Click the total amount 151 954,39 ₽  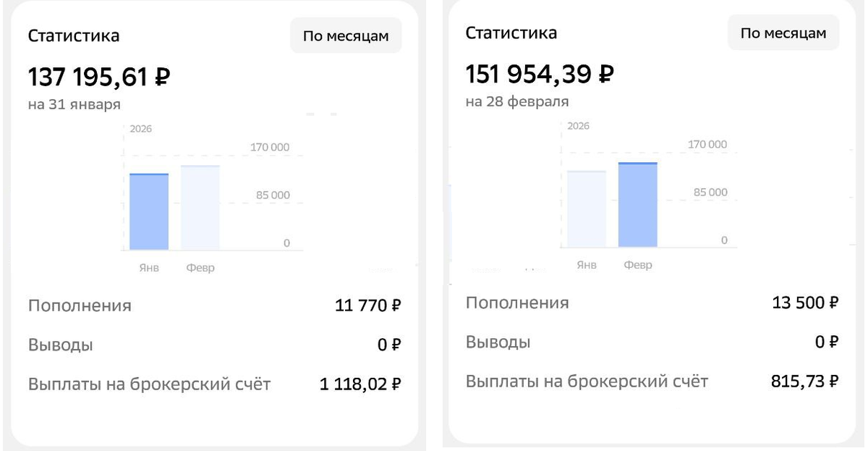pos(541,73)
